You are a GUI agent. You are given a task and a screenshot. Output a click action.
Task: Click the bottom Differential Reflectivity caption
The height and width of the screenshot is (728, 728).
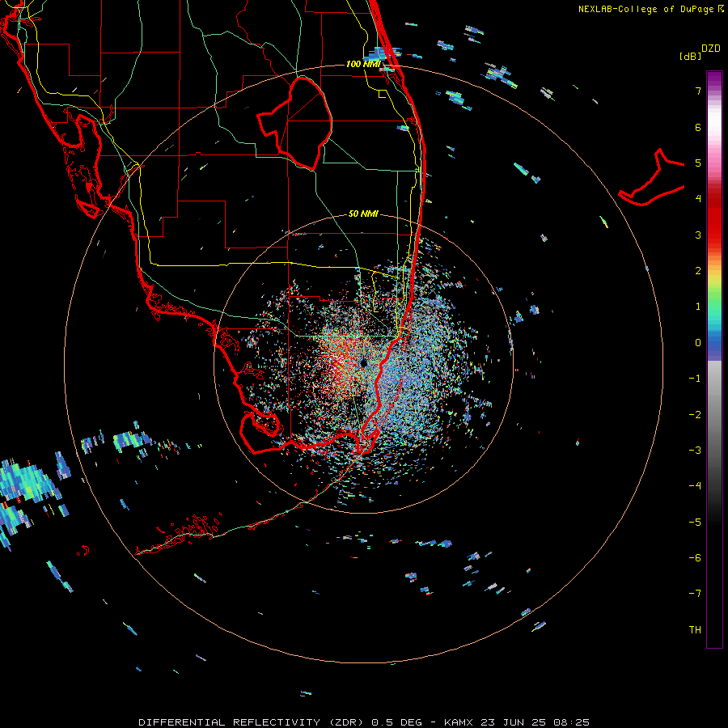[x=364, y=722]
